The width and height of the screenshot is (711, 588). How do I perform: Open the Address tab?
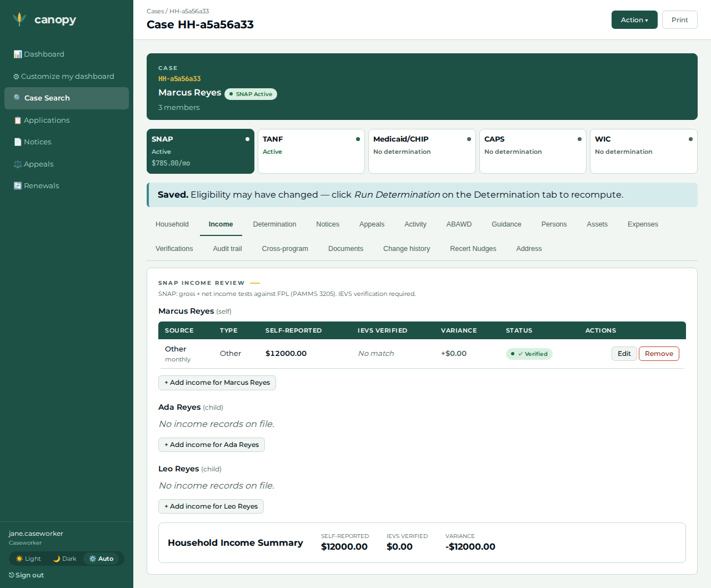point(529,249)
